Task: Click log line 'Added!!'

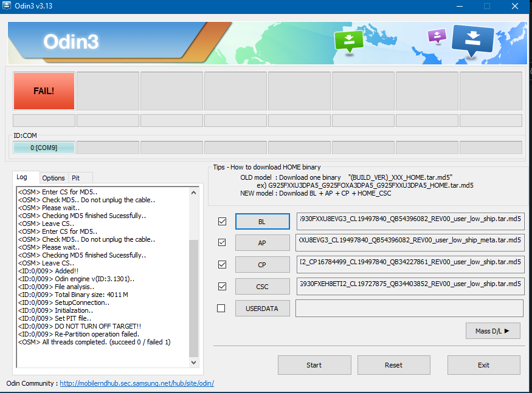Action: tap(48, 271)
